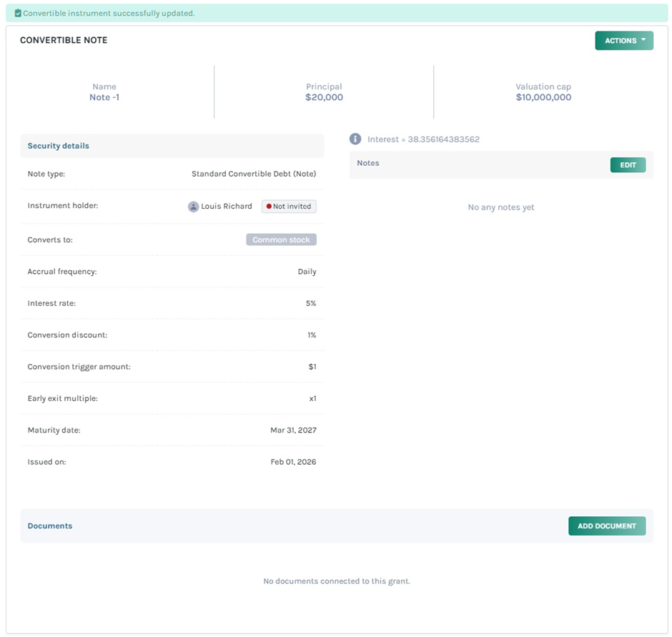Click the info icon beside Interest
672x637 pixels.
coord(355,139)
